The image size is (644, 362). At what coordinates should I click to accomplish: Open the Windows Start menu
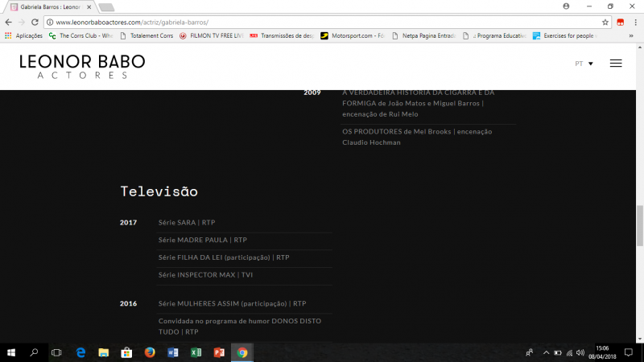pyautogui.click(x=11, y=352)
